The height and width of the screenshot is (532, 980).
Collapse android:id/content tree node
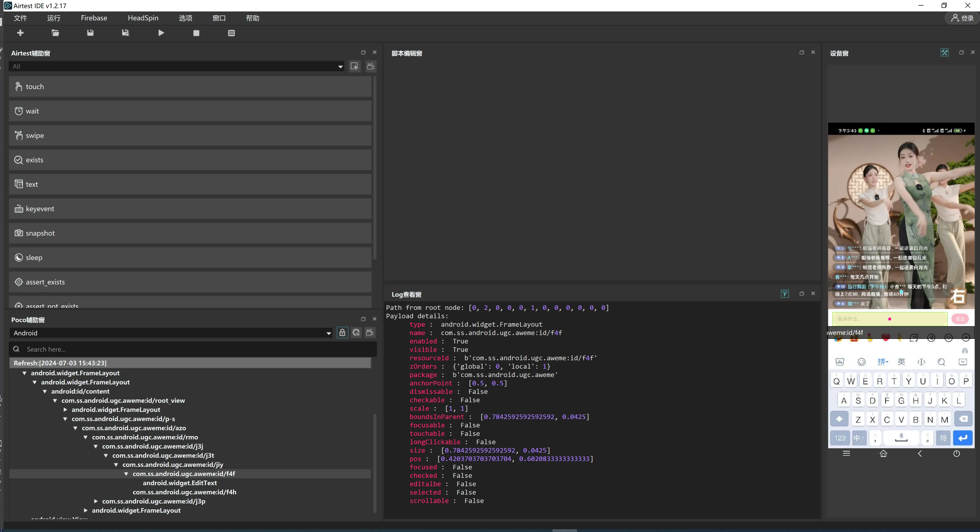(45, 391)
